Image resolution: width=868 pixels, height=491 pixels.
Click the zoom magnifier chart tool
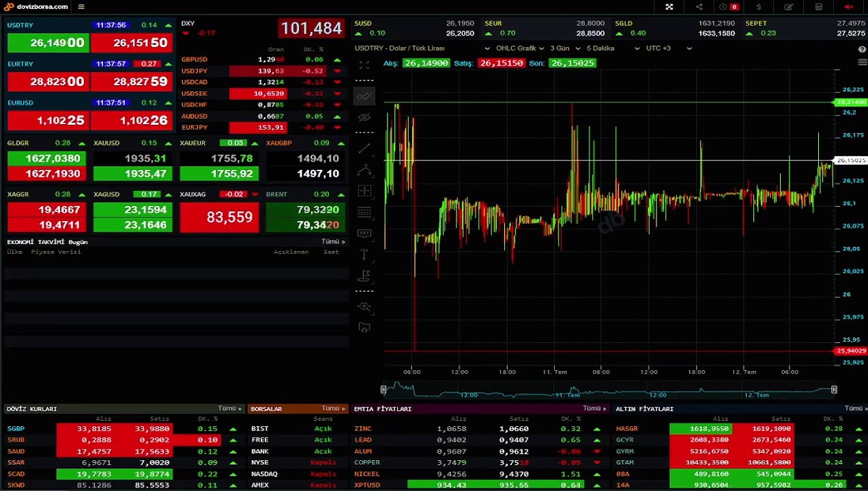click(364, 307)
